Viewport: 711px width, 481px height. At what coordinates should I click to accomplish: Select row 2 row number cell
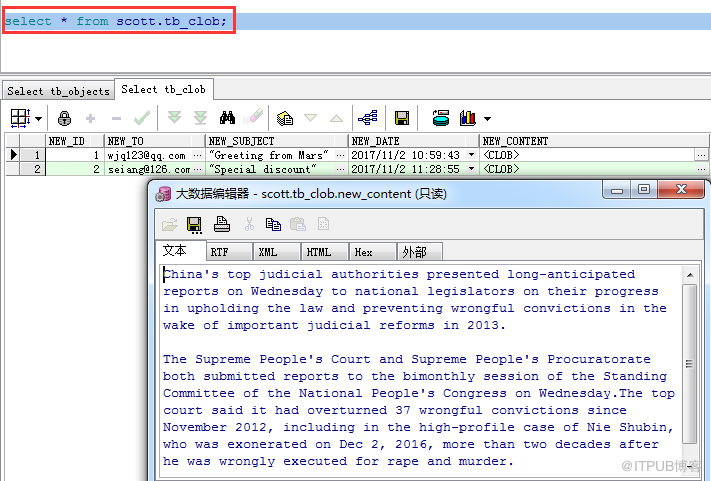[x=33, y=169]
